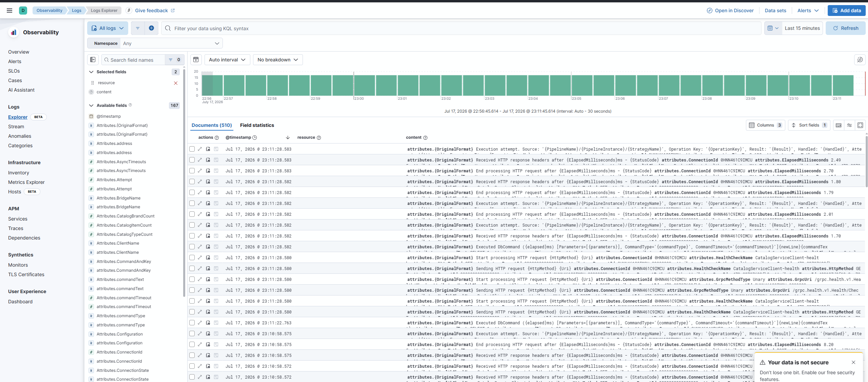Open the calendar quick date menu
The image size is (868, 382).
tap(773, 28)
